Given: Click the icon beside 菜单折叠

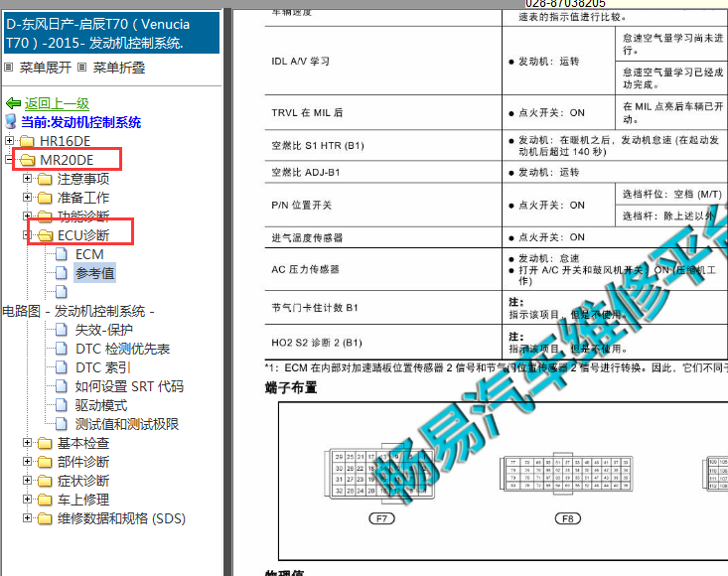Looking at the screenshot, I should coord(81,68).
